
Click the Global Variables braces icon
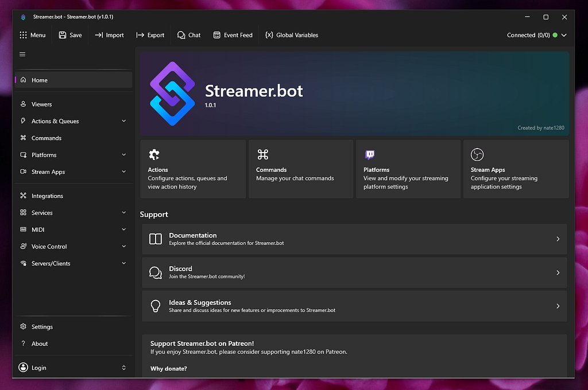coord(269,35)
